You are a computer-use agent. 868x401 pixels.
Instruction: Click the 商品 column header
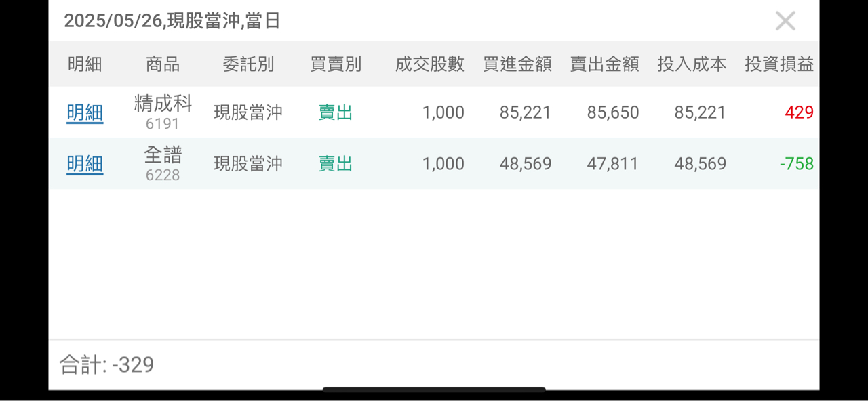163,64
